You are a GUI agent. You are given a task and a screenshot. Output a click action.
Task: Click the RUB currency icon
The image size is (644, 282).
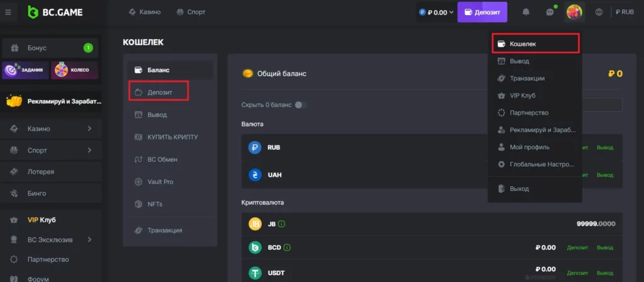tap(255, 147)
